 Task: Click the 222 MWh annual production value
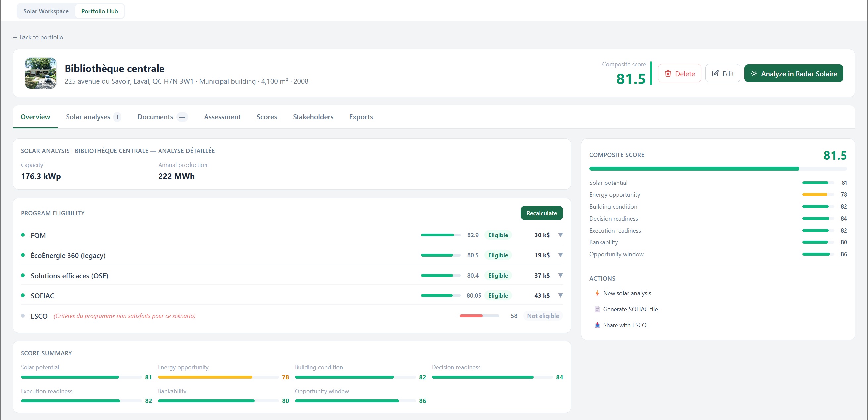[176, 176]
